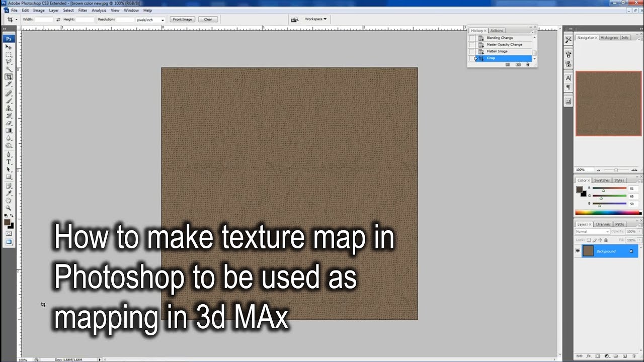Screen dimensions: 644x362
Task: Create new document from current state
Action: 508,64
